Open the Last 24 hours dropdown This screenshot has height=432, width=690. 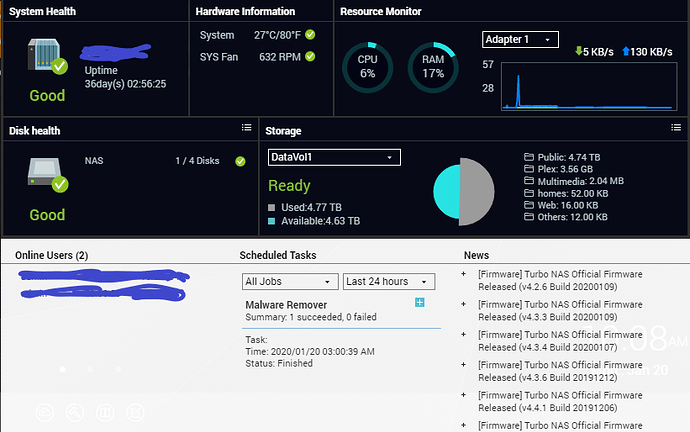pyautogui.click(x=389, y=282)
